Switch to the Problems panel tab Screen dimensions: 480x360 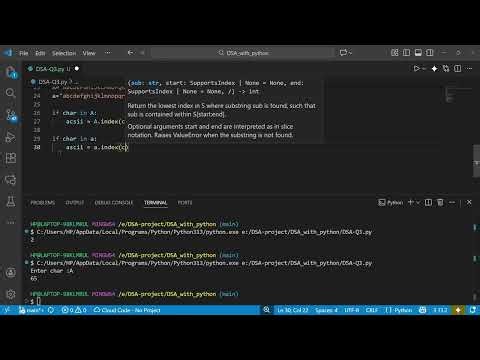pos(43,203)
